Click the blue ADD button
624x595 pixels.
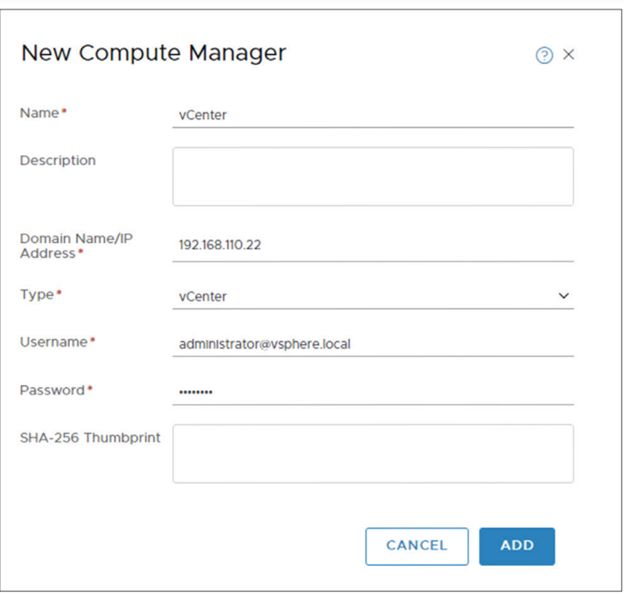(x=517, y=546)
